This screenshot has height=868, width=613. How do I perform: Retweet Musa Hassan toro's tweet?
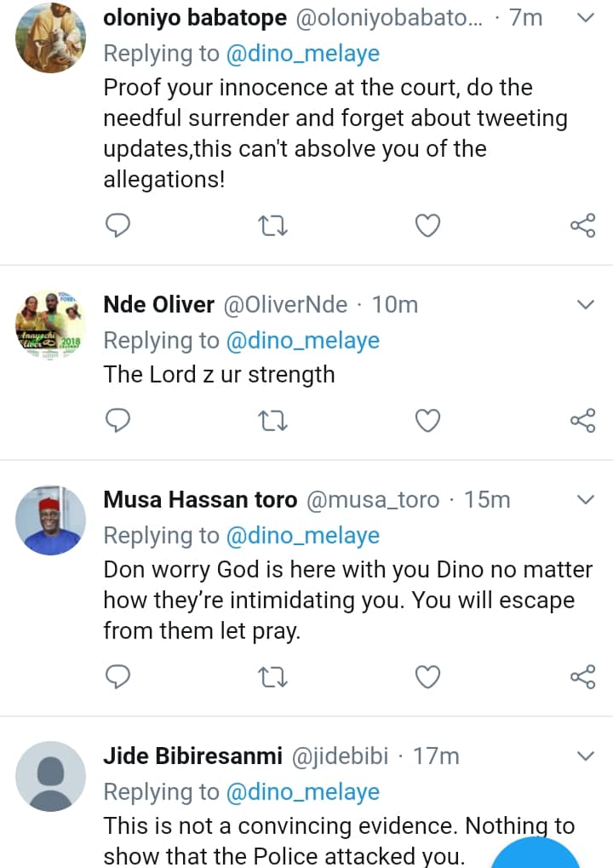pos(272,676)
